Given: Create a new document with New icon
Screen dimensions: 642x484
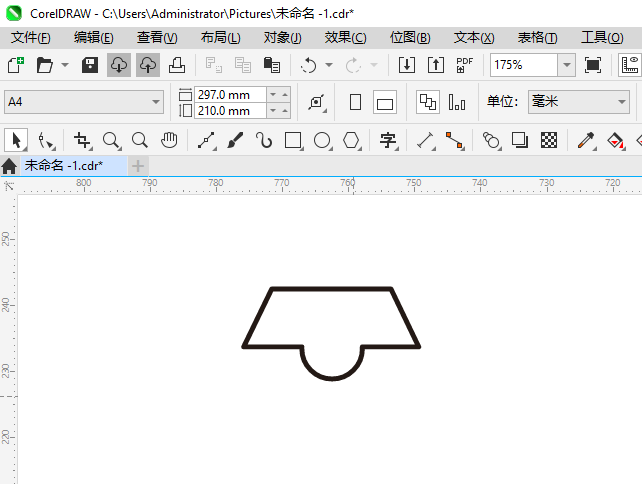Looking at the screenshot, I should [16, 65].
